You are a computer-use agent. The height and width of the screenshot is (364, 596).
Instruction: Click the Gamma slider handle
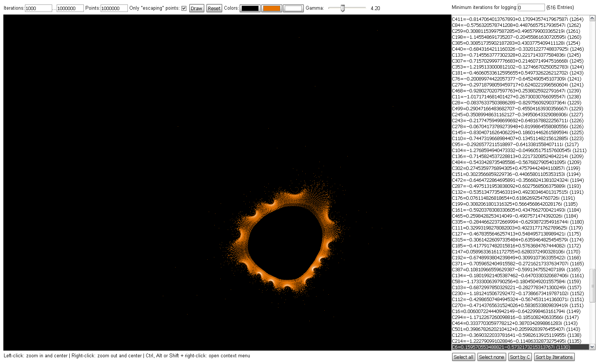click(343, 8)
